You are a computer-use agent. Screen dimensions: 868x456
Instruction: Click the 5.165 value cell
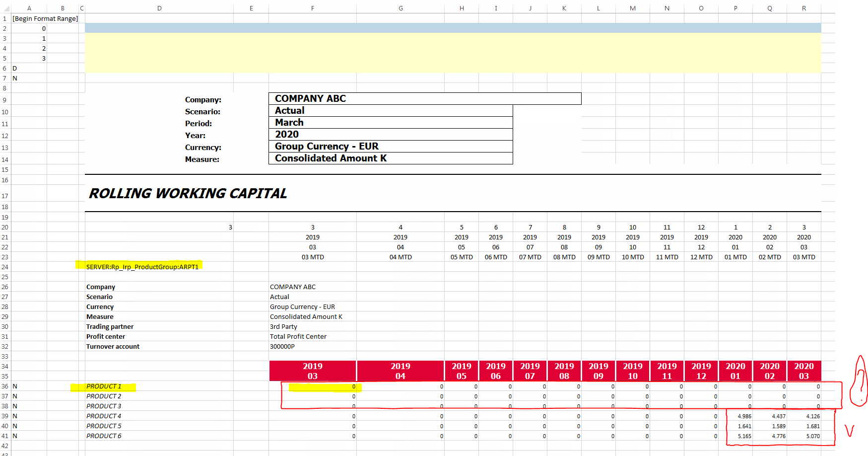pos(744,436)
